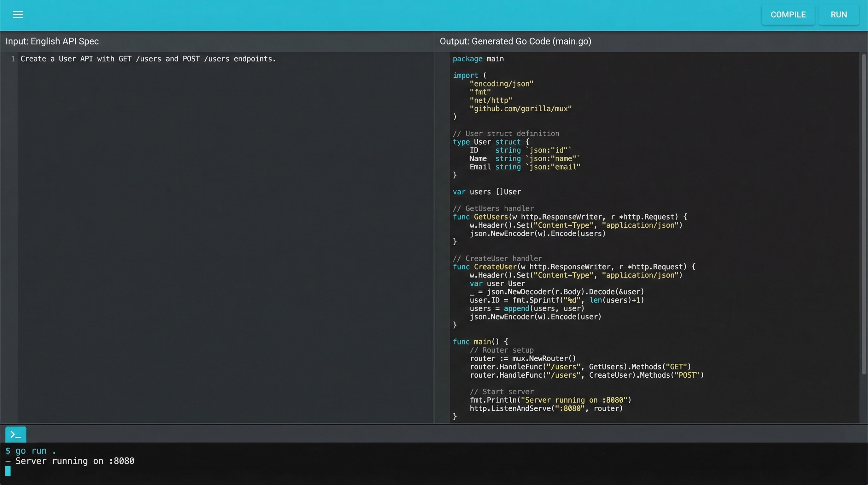This screenshot has width=868, height=485.
Task: Place cursor on the 'package main' line
Action: (x=478, y=59)
